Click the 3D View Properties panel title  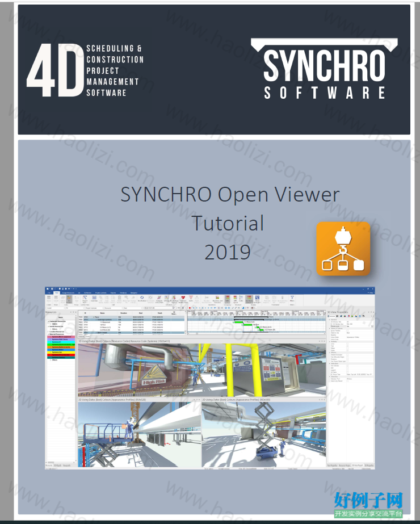tap(338, 312)
